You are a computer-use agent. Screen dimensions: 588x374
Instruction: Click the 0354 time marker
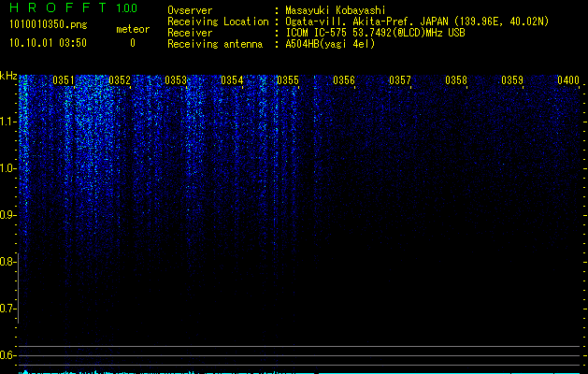point(232,80)
